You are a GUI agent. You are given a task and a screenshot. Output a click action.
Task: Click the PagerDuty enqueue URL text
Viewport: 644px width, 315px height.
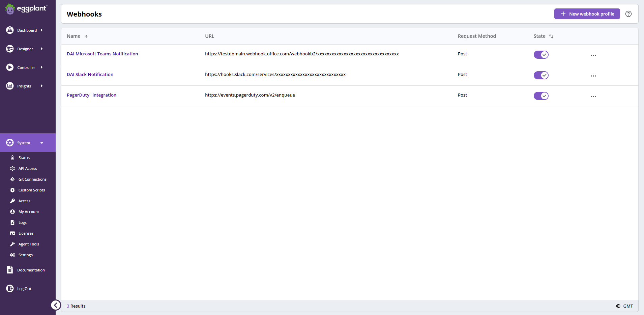(x=250, y=95)
